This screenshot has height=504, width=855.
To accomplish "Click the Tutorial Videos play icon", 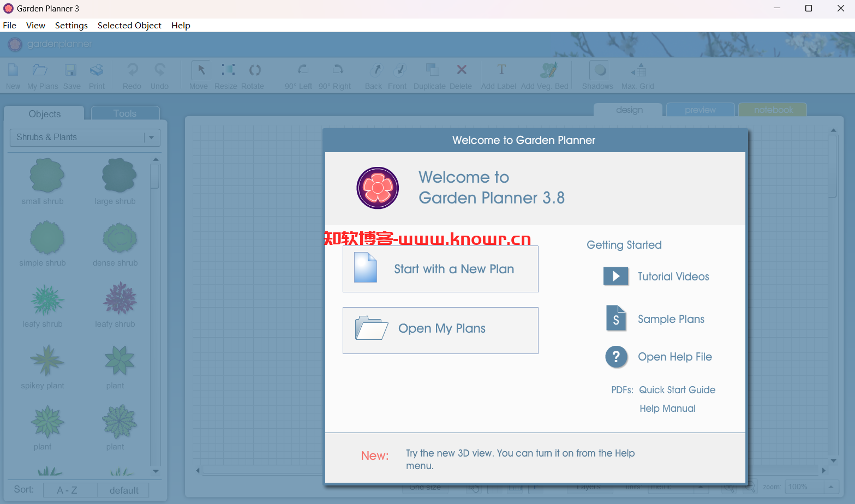I will [616, 276].
